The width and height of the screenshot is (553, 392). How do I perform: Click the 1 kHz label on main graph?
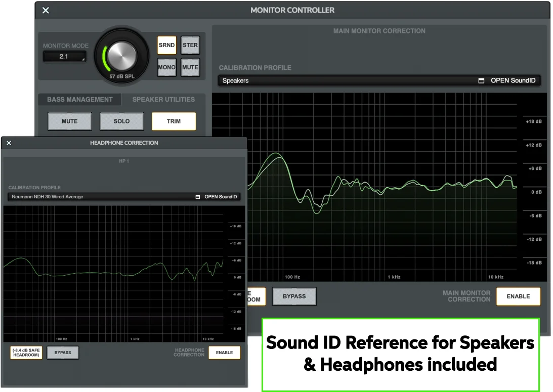394,277
